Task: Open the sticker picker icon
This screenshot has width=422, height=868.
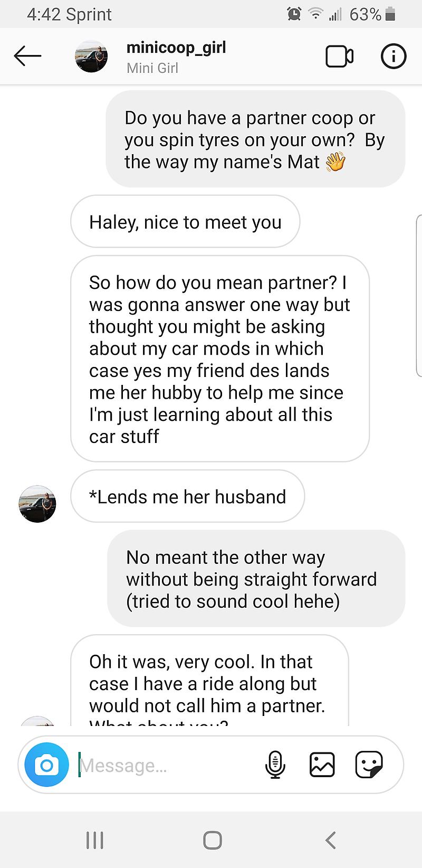Action: coord(369,765)
